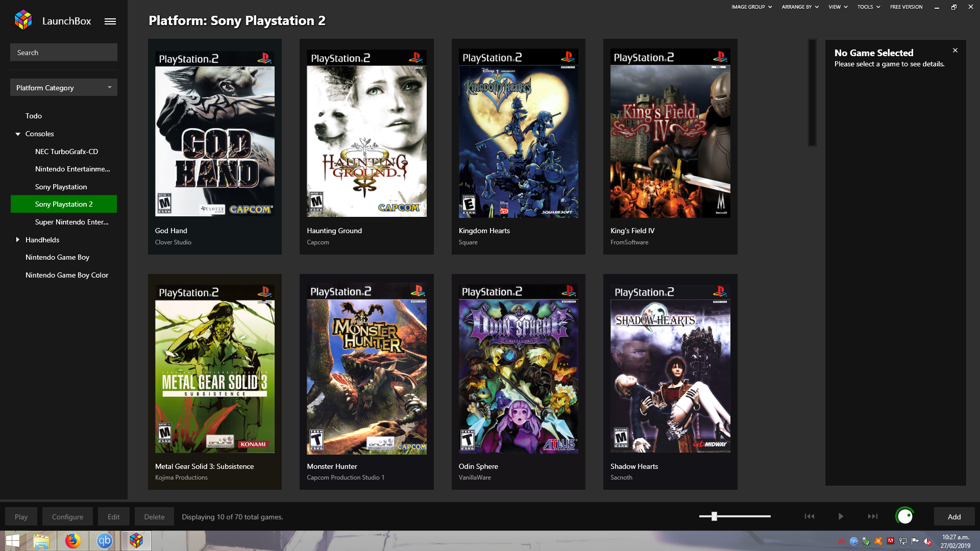
Task: Select the Haunting Ground box art
Action: (366, 134)
